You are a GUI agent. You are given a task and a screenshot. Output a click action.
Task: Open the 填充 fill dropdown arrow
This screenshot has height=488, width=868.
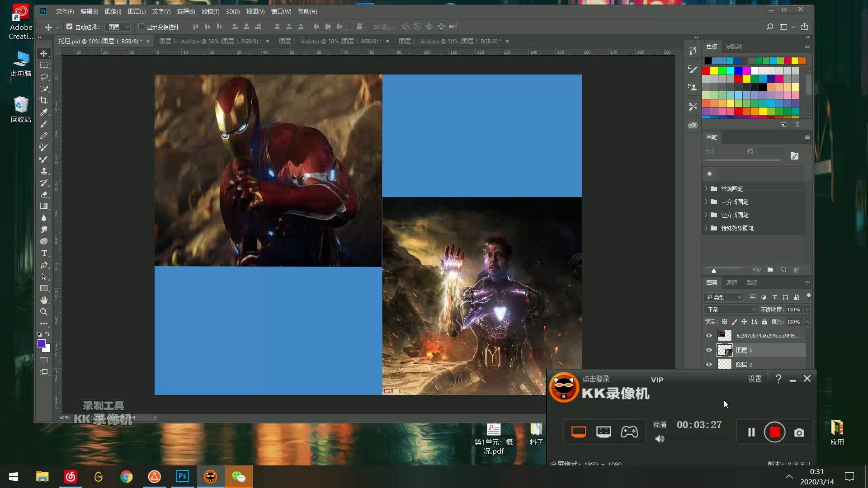click(807, 322)
